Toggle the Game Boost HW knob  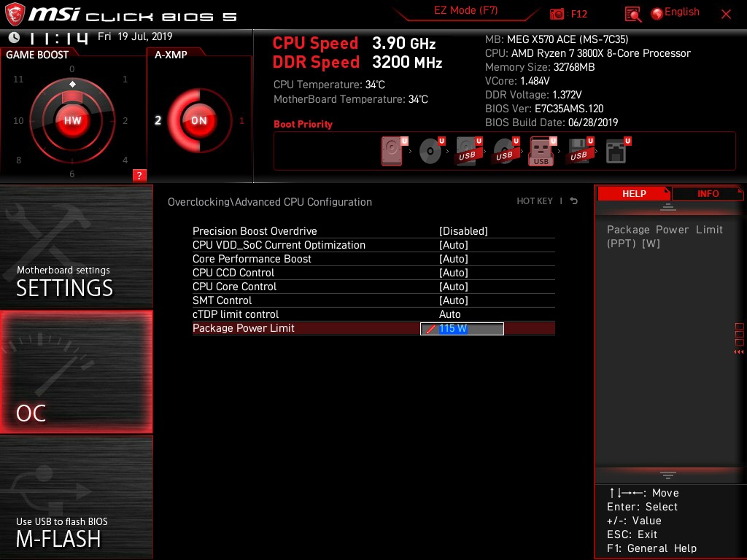point(72,120)
